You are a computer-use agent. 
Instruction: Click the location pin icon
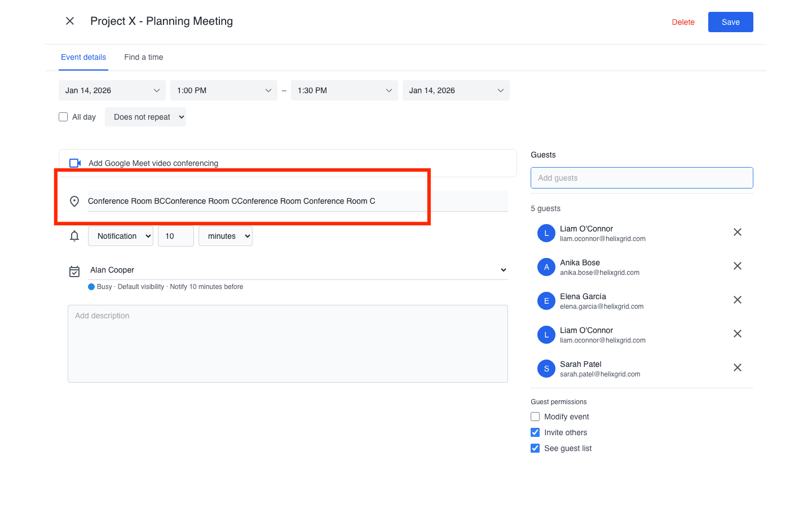click(x=74, y=201)
